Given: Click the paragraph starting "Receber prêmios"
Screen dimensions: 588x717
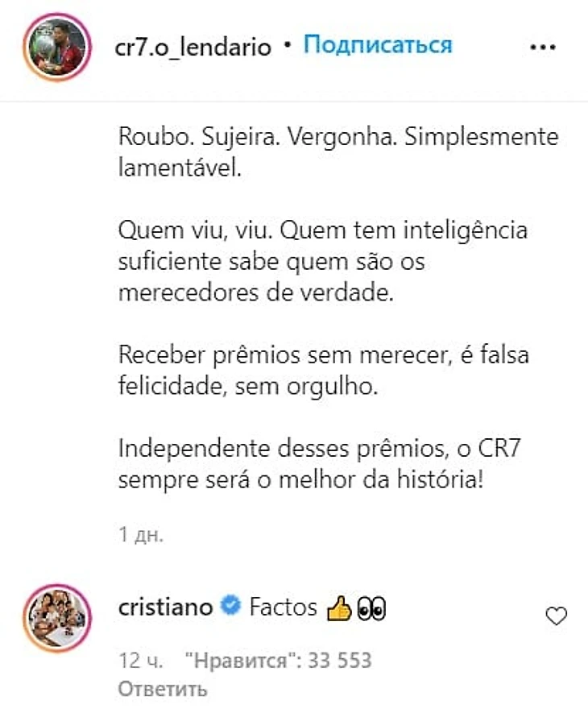Looking at the screenshot, I should (324, 371).
